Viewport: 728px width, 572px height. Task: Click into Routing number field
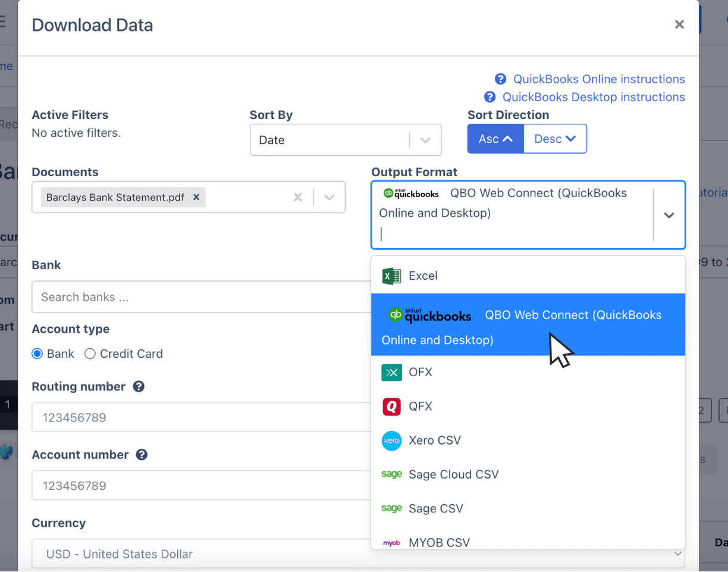(x=202, y=417)
